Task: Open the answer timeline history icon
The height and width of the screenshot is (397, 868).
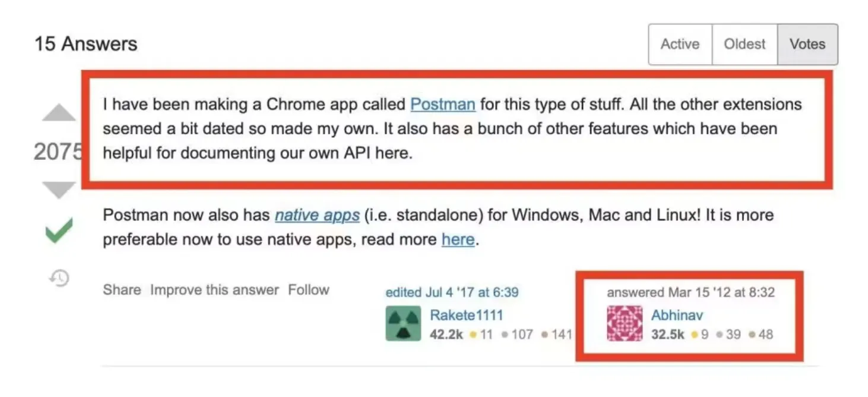Action: 59,278
